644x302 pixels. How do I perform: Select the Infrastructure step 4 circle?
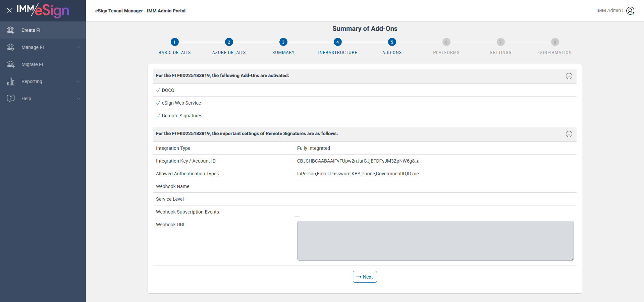coord(337,42)
